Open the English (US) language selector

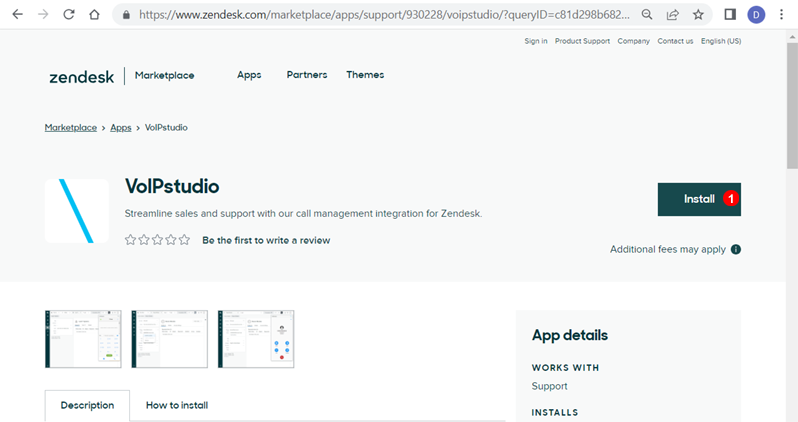721,41
